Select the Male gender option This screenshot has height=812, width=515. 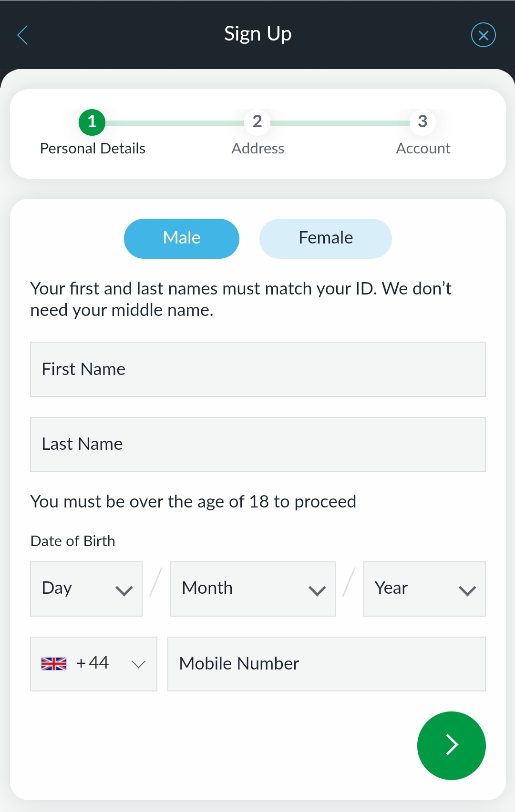tap(182, 239)
